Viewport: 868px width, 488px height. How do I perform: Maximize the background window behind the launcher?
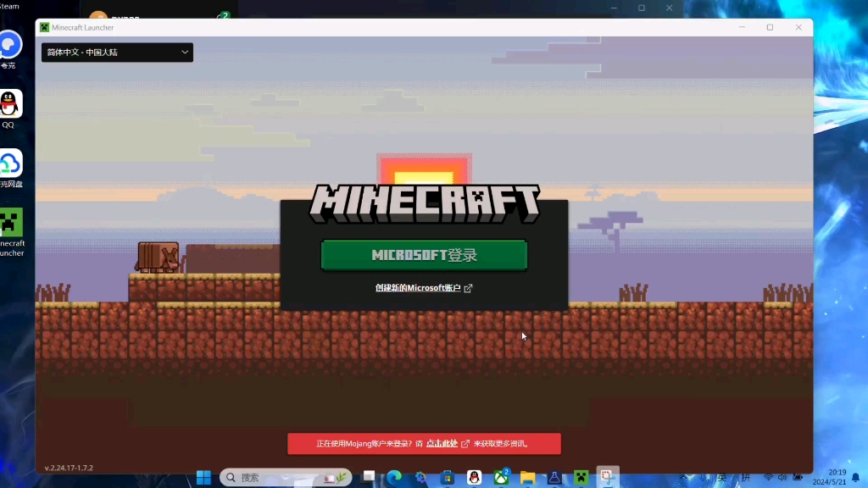[642, 8]
